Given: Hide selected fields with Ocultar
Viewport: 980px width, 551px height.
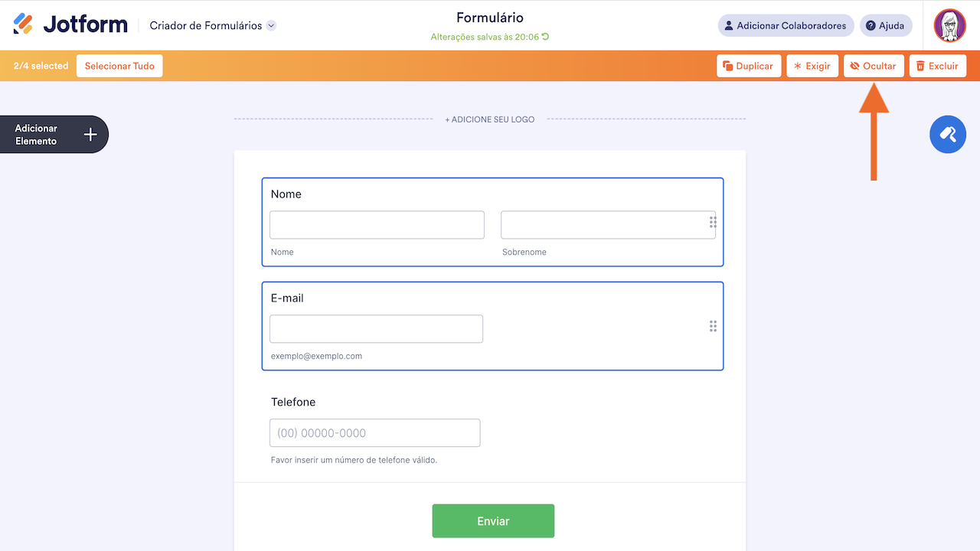Looking at the screenshot, I should coord(874,66).
